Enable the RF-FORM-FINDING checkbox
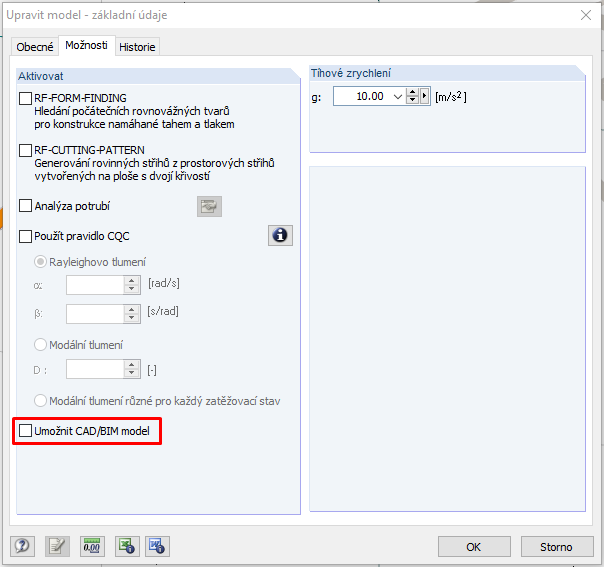The image size is (604, 567). click(x=25, y=98)
